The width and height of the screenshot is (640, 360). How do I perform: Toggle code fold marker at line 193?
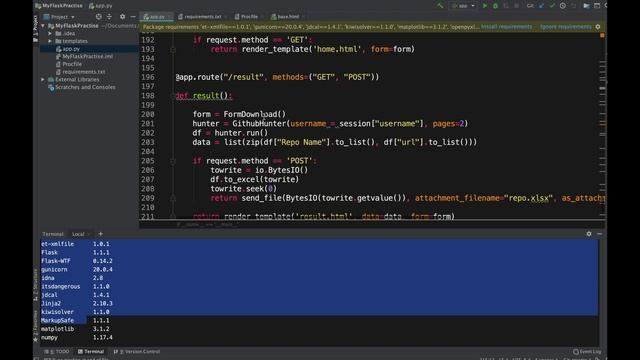coord(173,49)
